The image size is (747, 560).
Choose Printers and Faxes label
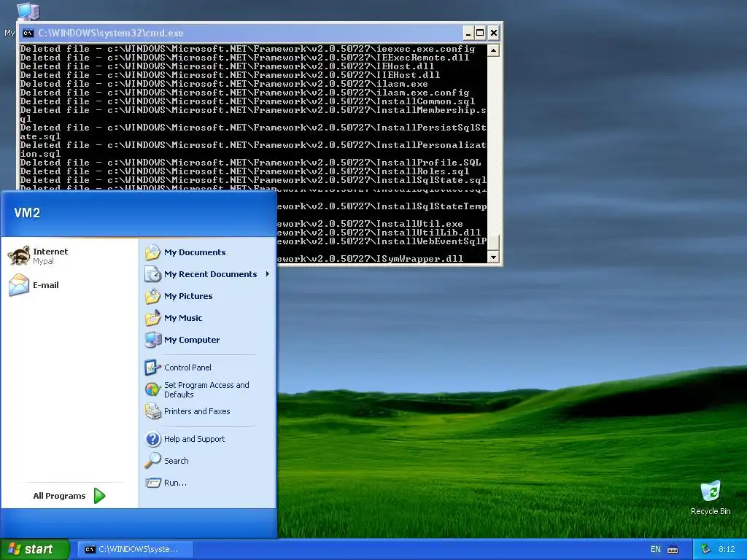197,411
